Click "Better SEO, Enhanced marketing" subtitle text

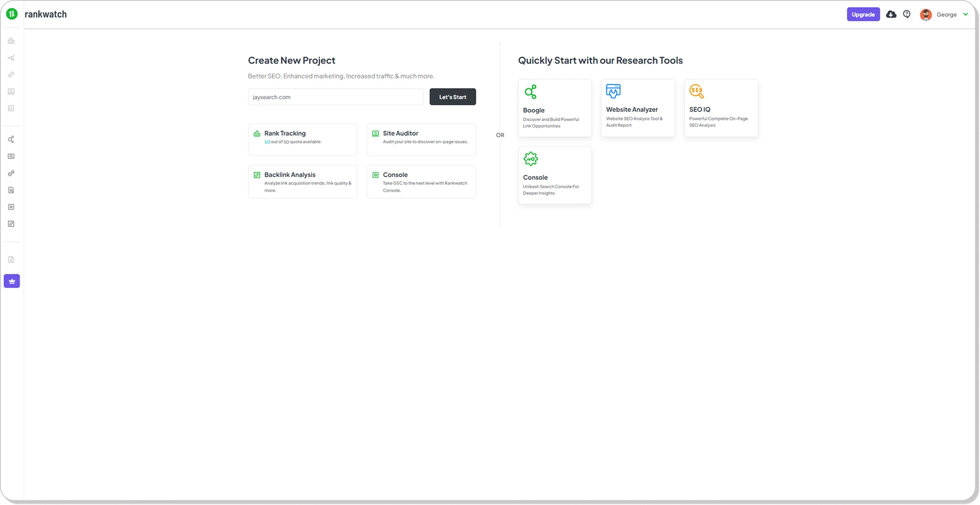click(x=341, y=76)
